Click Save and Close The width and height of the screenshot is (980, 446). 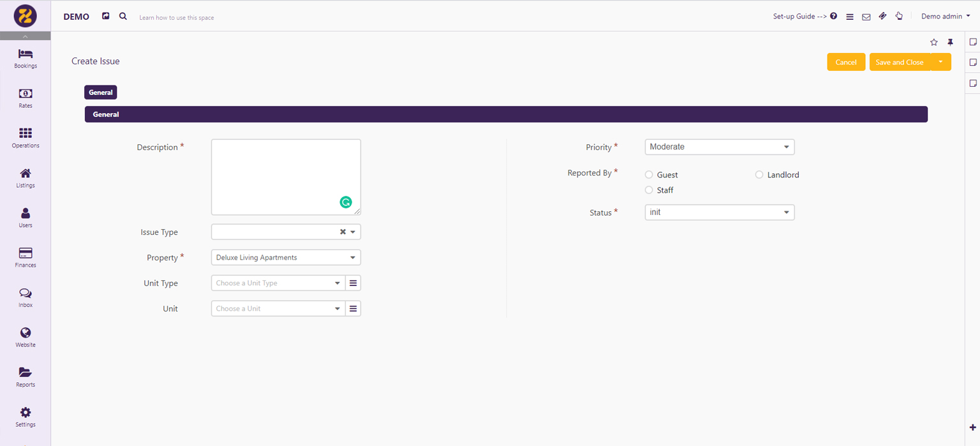click(x=900, y=62)
